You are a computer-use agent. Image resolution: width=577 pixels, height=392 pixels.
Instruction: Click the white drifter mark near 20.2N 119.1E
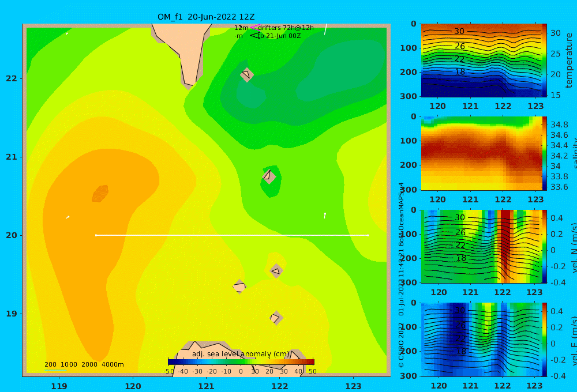tap(68, 217)
